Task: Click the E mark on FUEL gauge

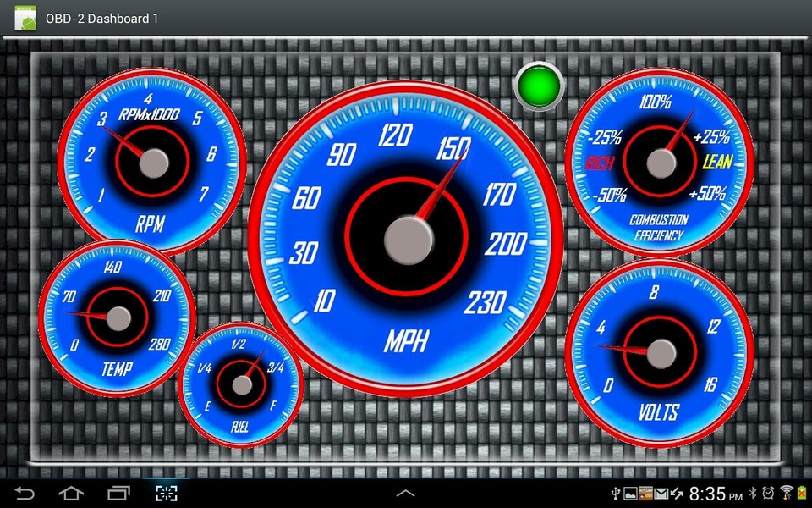Action: pyautogui.click(x=208, y=406)
